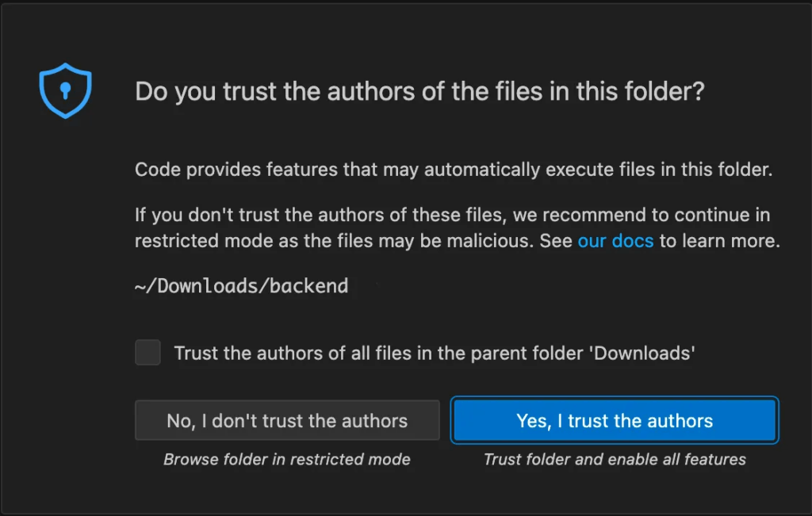Open the 'our docs' link
The height and width of the screenshot is (516, 812).
615,240
